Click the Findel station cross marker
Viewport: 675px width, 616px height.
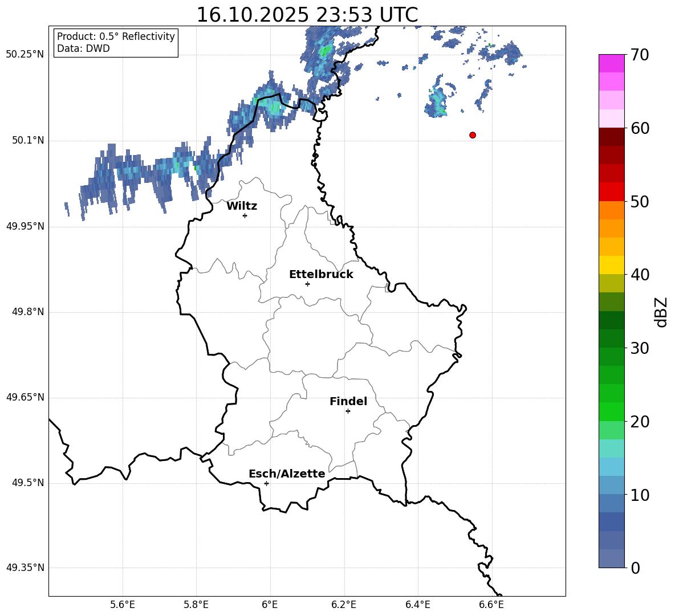(x=348, y=411)
